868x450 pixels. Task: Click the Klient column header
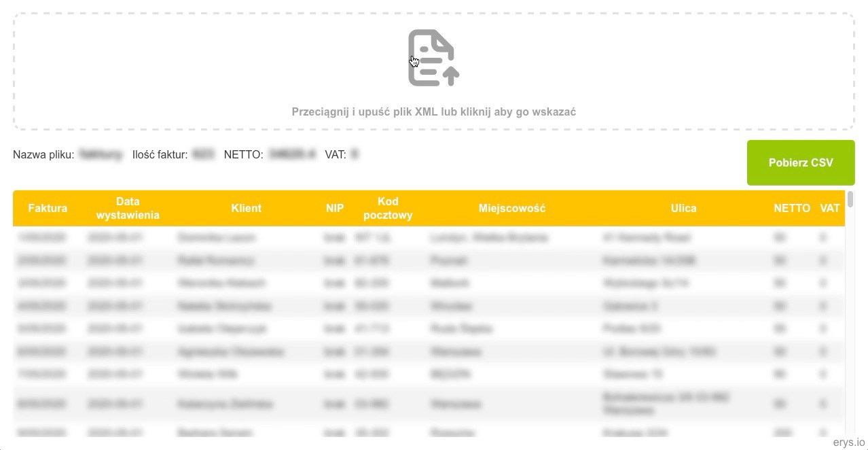pyautogui.click(x=246, y=208)
